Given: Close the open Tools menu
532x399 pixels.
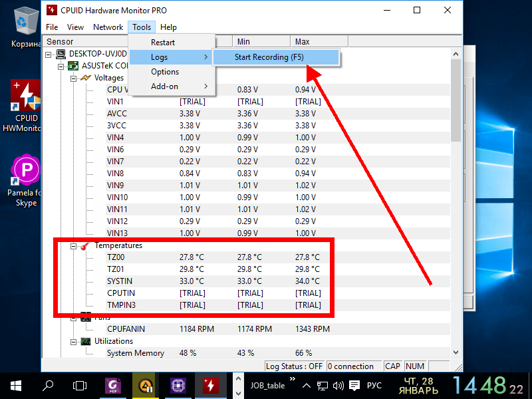Looking at the screenshot, I should pyautogui.click(x=142, y=27).
